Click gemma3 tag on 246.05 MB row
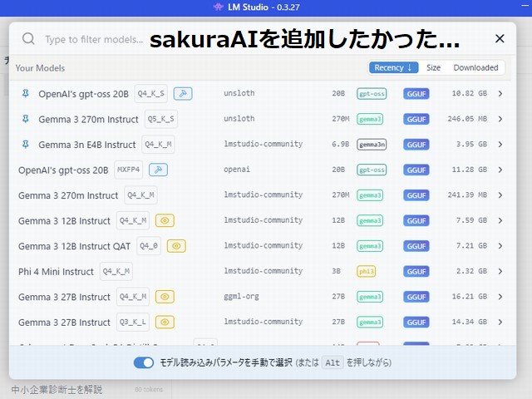Screen dimensions: 532x399 (370, 119)
